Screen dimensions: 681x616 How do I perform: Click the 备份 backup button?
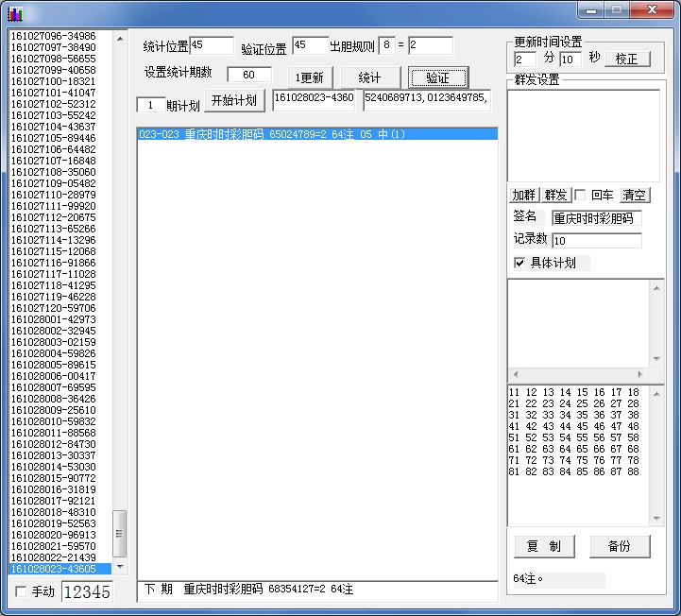click(620, 546)
